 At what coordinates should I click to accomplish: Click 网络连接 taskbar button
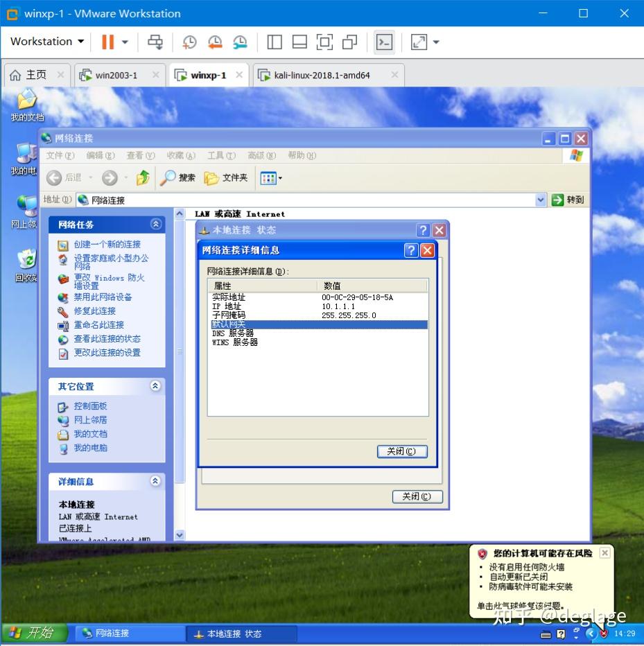click(x=130, y=634)
